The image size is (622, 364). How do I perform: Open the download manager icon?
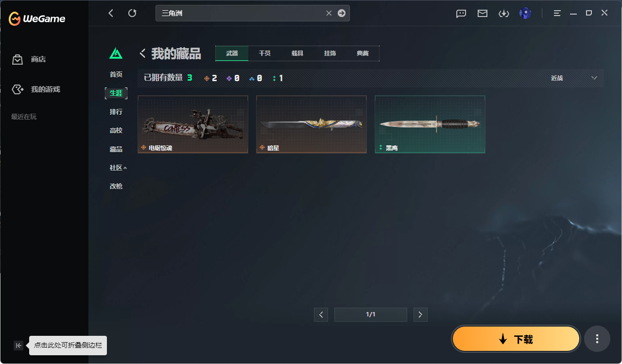pos(504,14)
